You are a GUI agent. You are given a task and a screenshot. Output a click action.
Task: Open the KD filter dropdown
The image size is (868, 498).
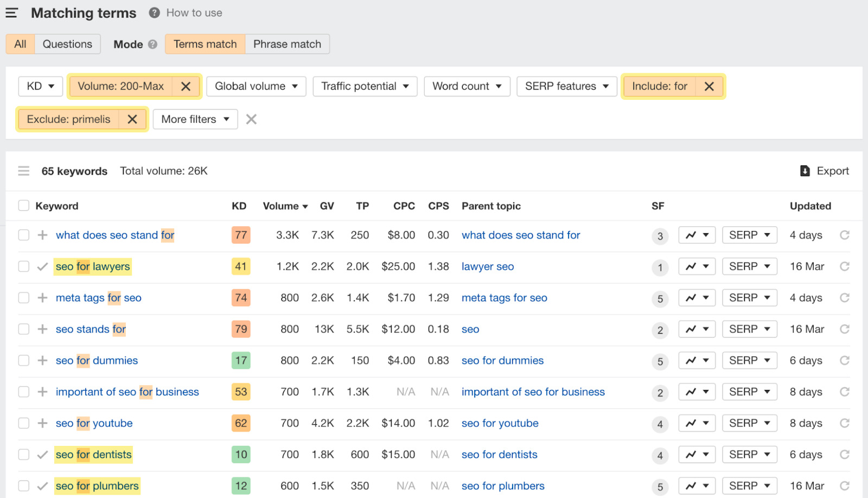[x=40, y=86]
